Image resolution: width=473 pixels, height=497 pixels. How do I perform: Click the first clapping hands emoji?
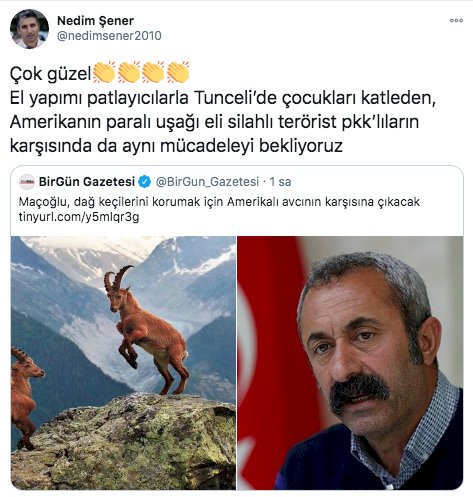coord(104,72)
